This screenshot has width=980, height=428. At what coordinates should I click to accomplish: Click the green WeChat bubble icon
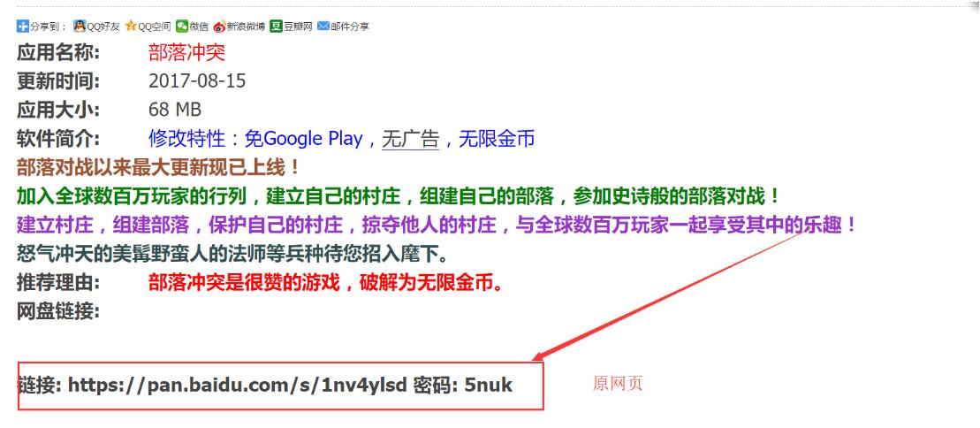pyautogui.click(x=182, y=26)
